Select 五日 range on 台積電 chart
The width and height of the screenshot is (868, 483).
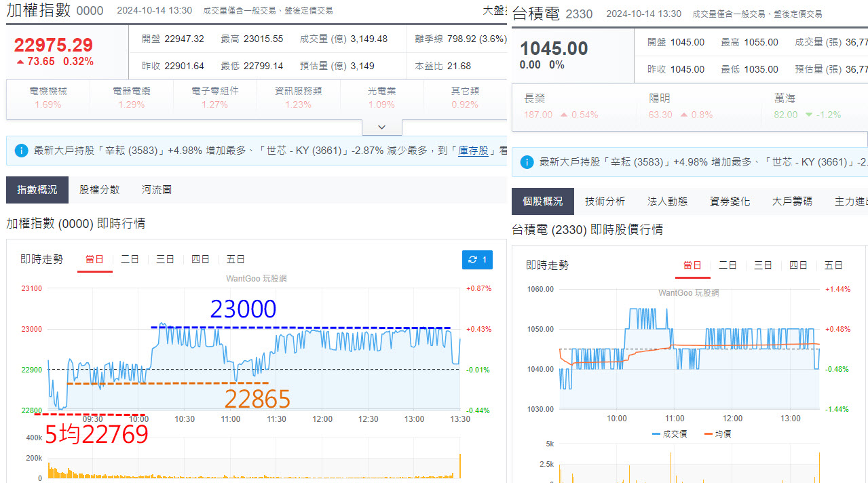[x=834, y=265]
